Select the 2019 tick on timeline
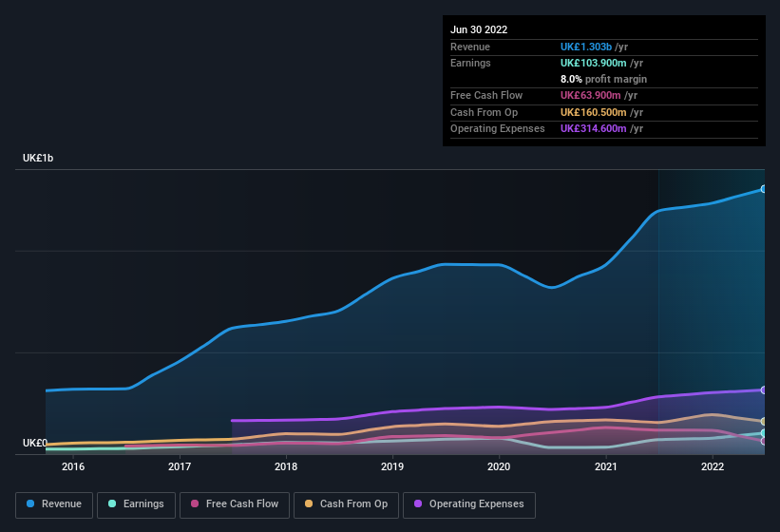Screen dimensions: 780x532 pyautogui.click(x=392, y=466)
